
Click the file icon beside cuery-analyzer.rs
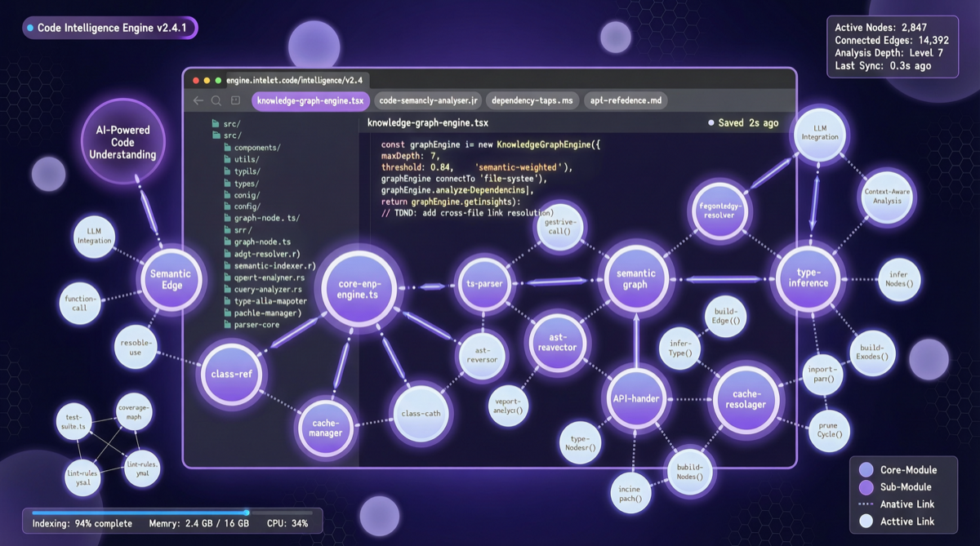(x=228, y=289)
